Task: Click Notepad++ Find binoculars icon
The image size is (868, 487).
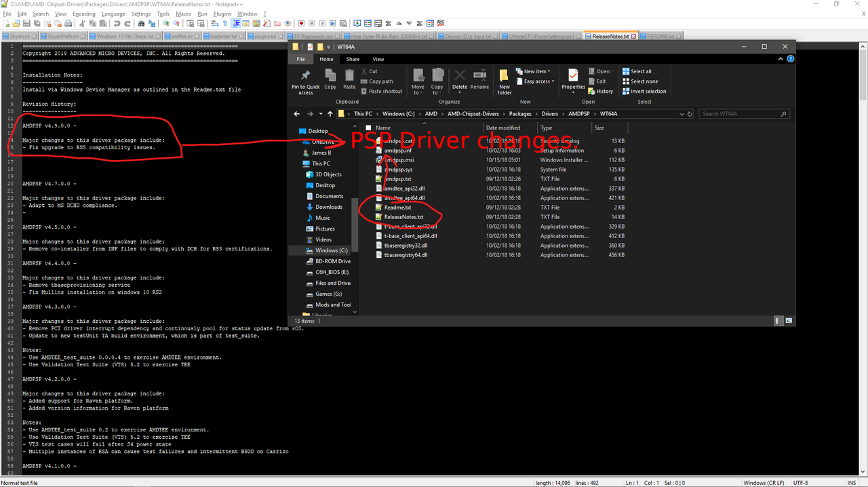Action: pyautogui.click(x=141, y=23)
